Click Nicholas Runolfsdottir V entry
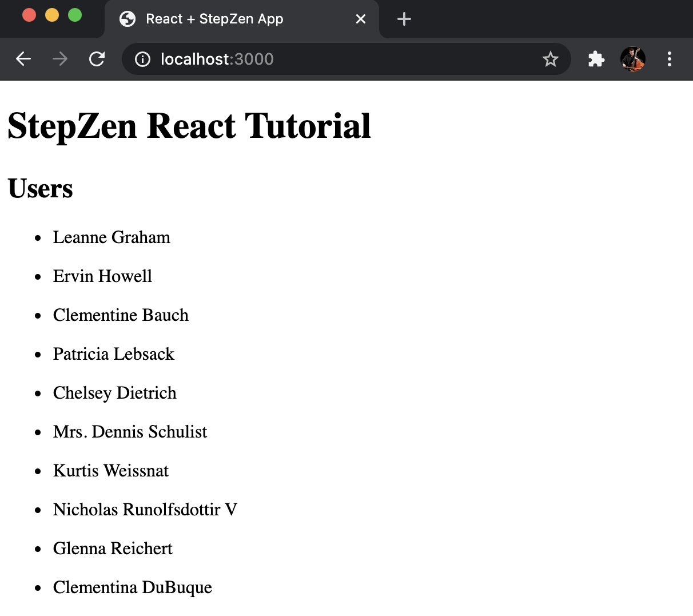 [x=145, y=510]
